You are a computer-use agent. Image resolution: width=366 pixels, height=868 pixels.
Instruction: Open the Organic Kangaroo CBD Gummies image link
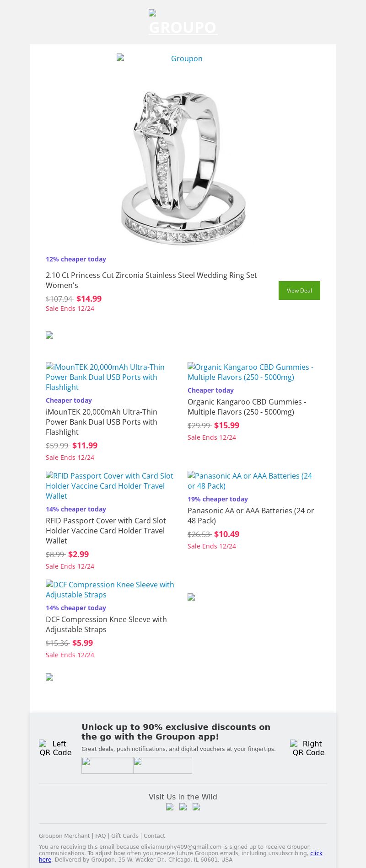(250, 372)
